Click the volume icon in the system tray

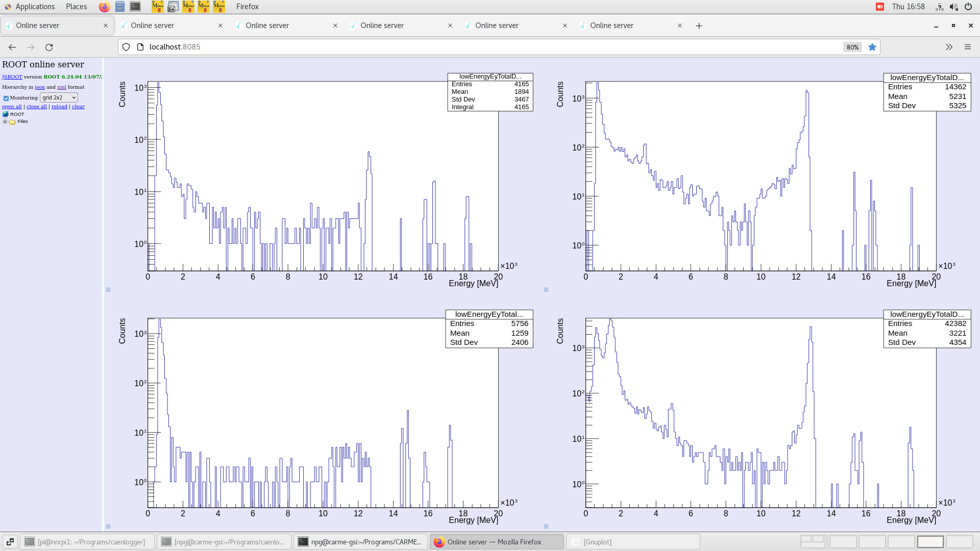click(953, 7)
